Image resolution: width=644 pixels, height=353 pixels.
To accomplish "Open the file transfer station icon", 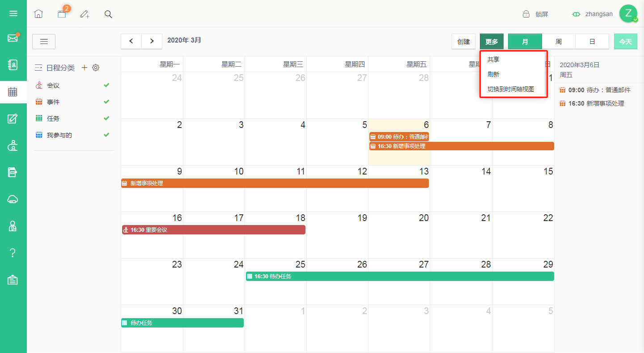I will pyautogui.click(x=13, y=145).
